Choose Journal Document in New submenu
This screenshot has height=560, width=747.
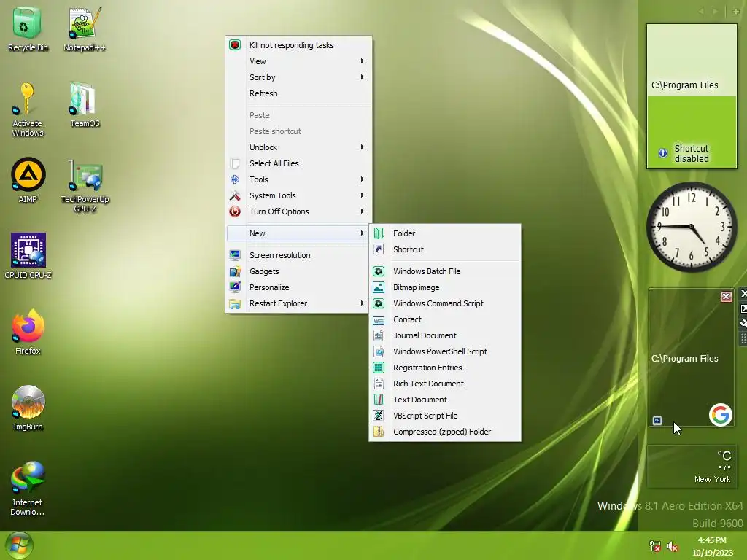coord(445,335)
